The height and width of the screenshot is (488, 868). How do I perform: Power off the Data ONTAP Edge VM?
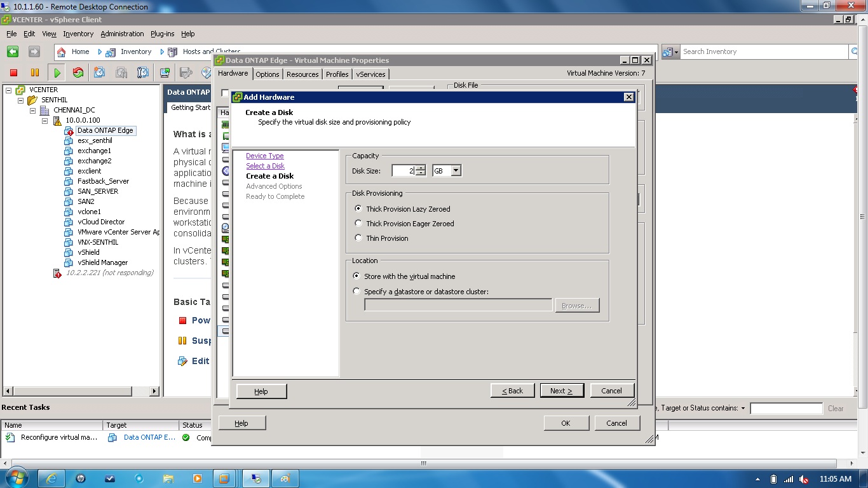(13, 72)
